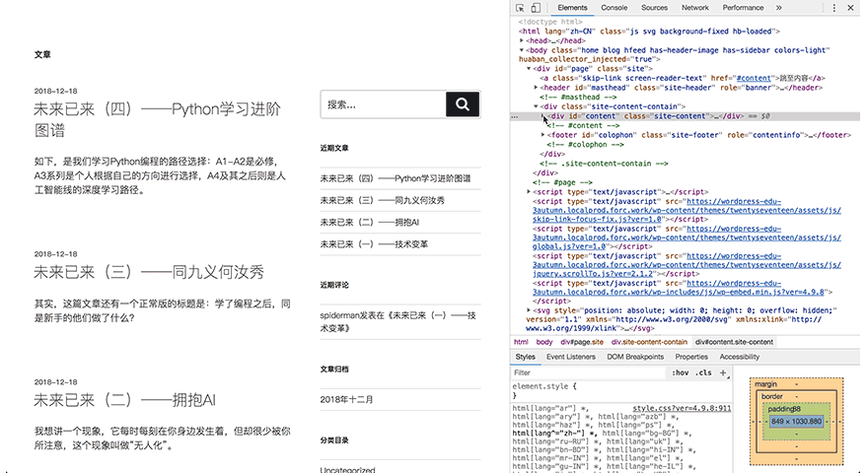Open article 未来已来（四）Python学习进阶图谱 heading
868x473 pixels.
coord(157,119)
